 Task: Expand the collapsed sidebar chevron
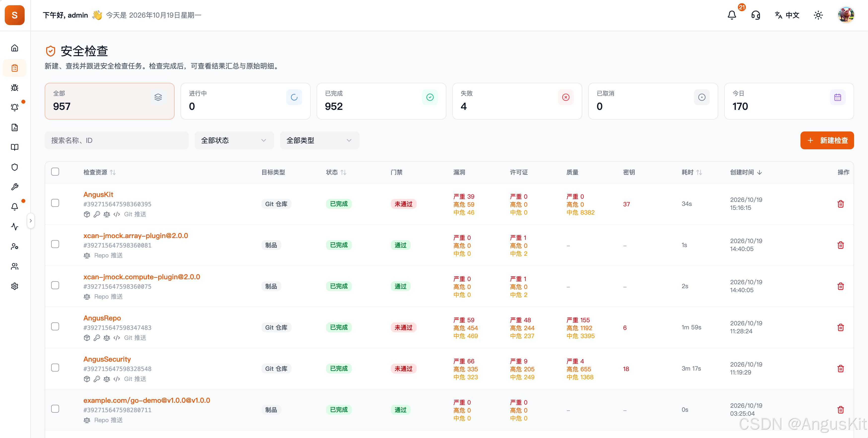[31, 221]
